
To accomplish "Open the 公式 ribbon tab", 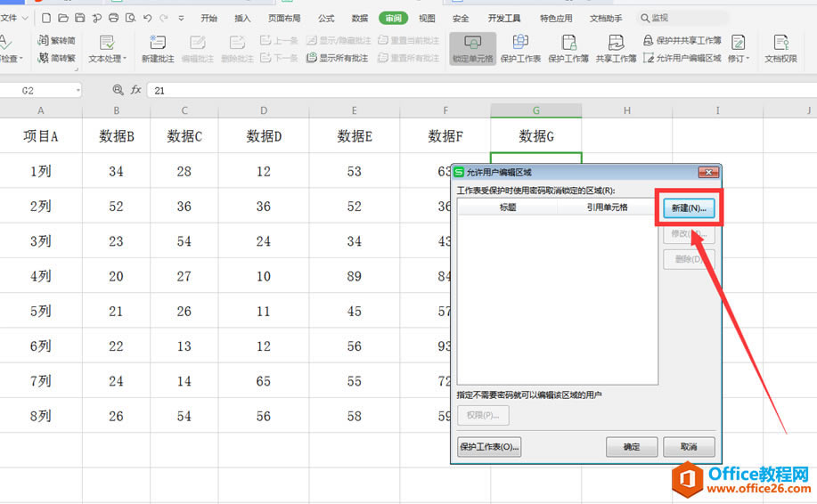I will point(326,18).
